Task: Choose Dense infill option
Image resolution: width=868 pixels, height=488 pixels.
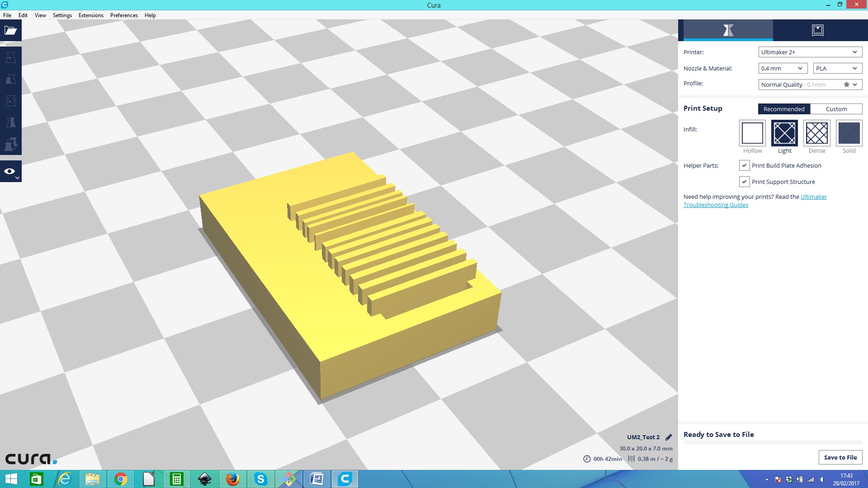Action: 817,133
